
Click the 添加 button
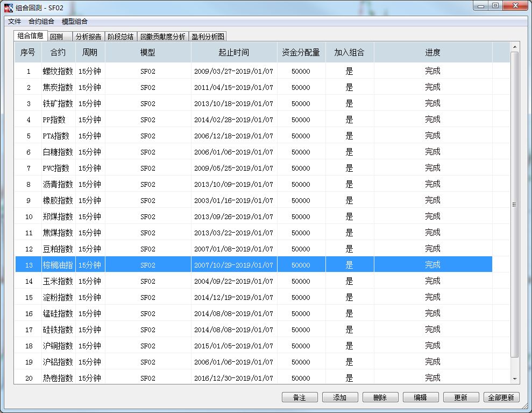[340, 397]
